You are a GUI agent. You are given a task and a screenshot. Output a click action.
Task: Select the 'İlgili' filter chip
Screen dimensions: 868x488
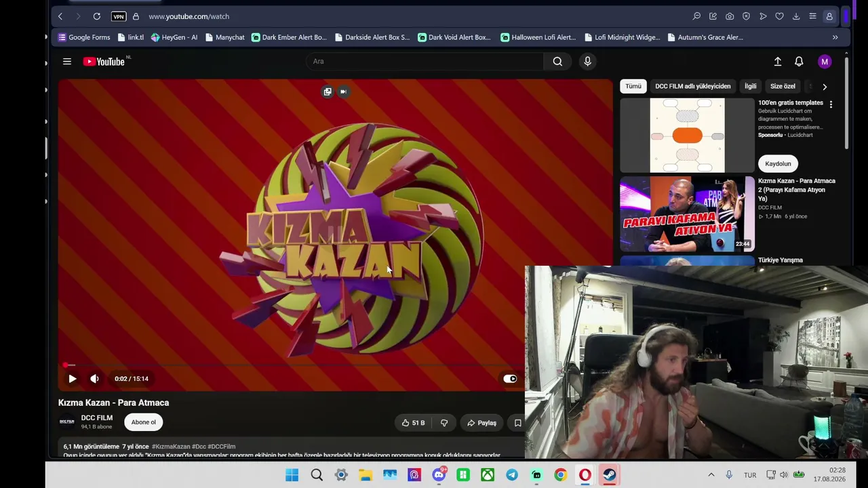pyautogui.click(x=751, y=87)
